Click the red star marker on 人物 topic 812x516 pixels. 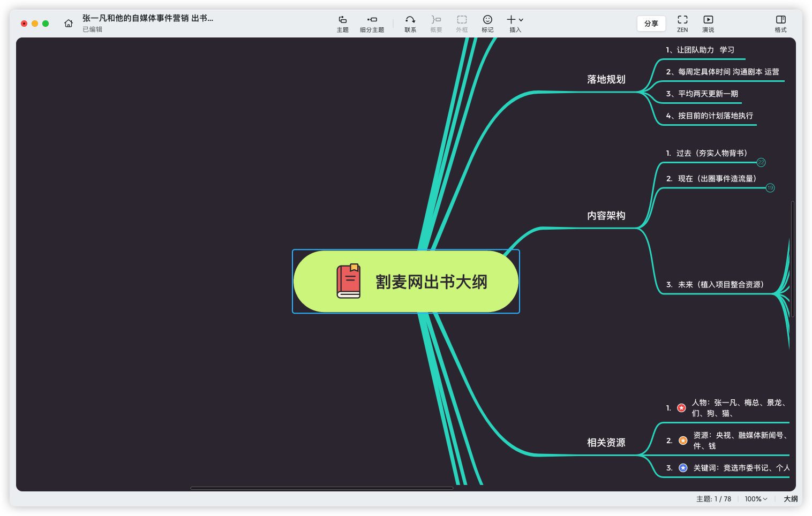click(x=681, y=408)
